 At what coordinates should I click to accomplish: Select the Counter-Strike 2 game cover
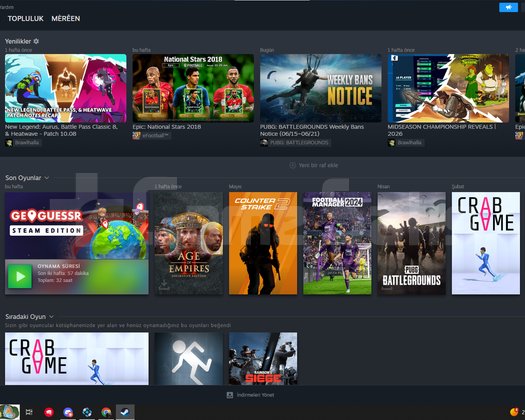(263, 243)
